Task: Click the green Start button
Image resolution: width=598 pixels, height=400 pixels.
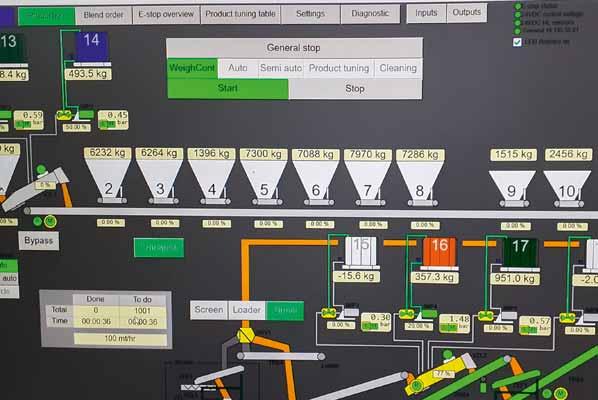Action: click(228, 88)
